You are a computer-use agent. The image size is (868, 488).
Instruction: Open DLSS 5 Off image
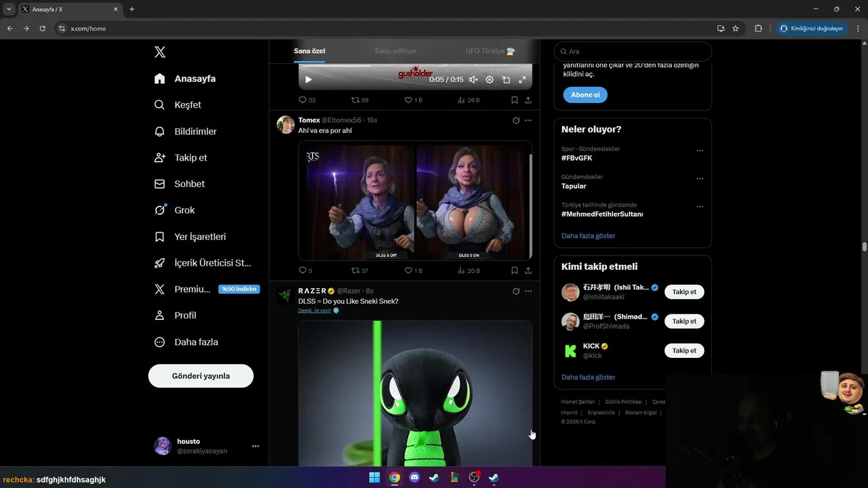pyautogui.click(x=357, y=201)
